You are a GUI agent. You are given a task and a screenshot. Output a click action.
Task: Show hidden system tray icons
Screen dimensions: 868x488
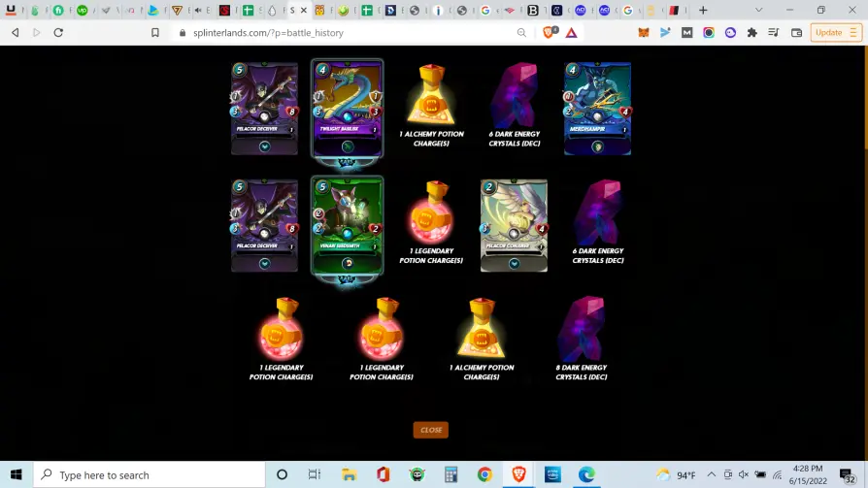click(712, 474)
